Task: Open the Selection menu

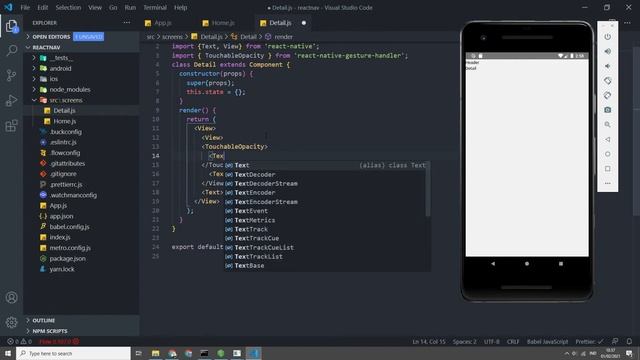Action: click(x=68, y=7)
